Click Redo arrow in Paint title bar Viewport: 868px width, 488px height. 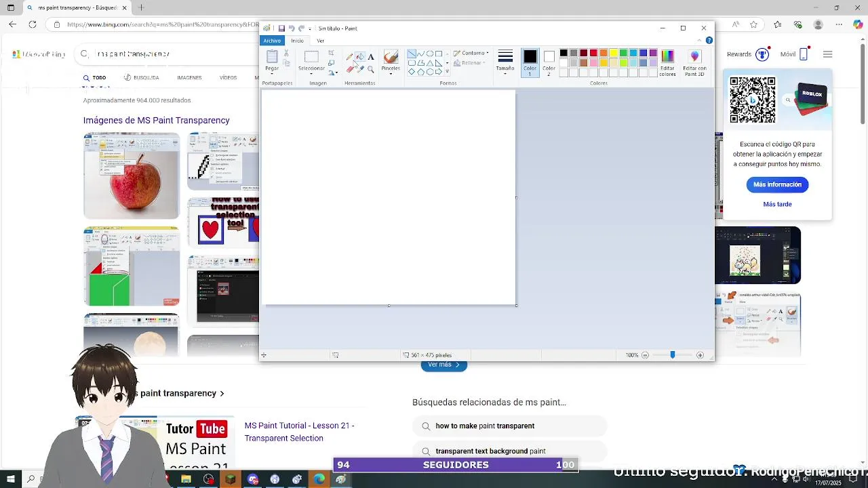coord(301,28)
